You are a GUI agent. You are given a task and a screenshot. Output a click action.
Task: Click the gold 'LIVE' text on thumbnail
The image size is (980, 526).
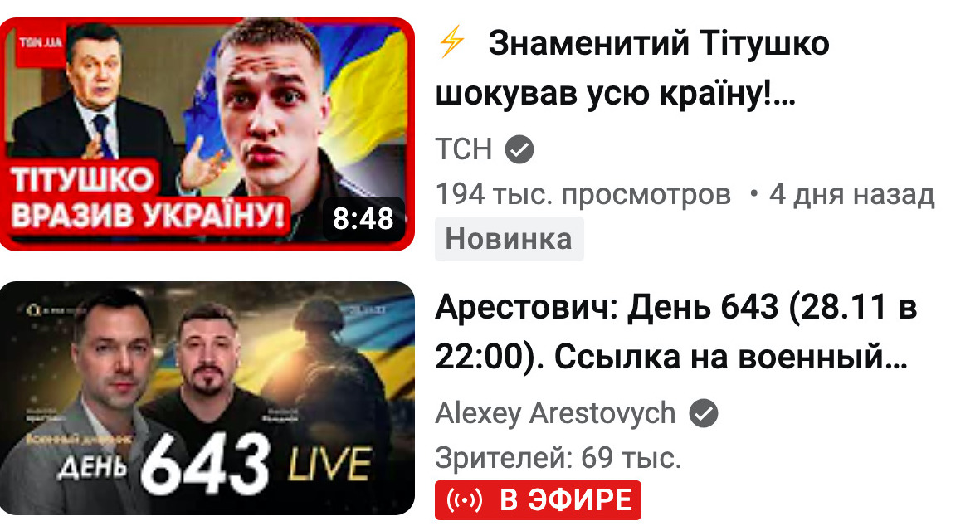pos(329,464)
